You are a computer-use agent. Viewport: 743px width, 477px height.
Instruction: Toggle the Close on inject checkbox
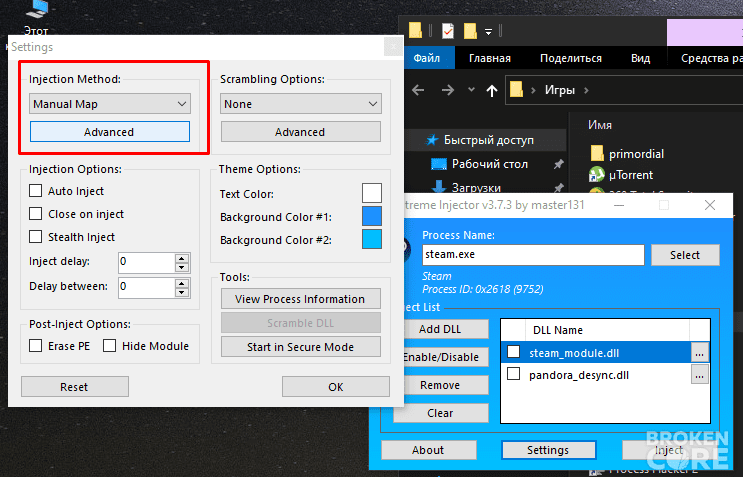coord(36,214)
